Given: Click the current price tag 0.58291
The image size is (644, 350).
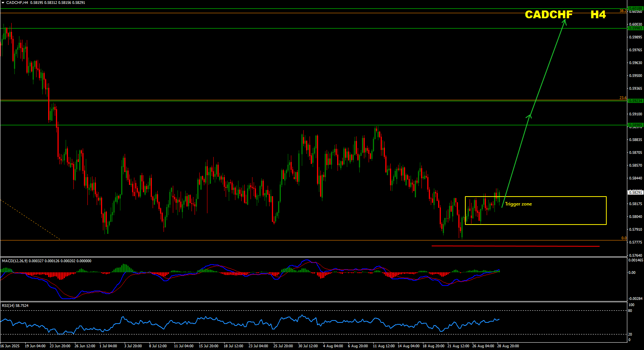Looking at the screenshot, I should click(x=635, y=192).
